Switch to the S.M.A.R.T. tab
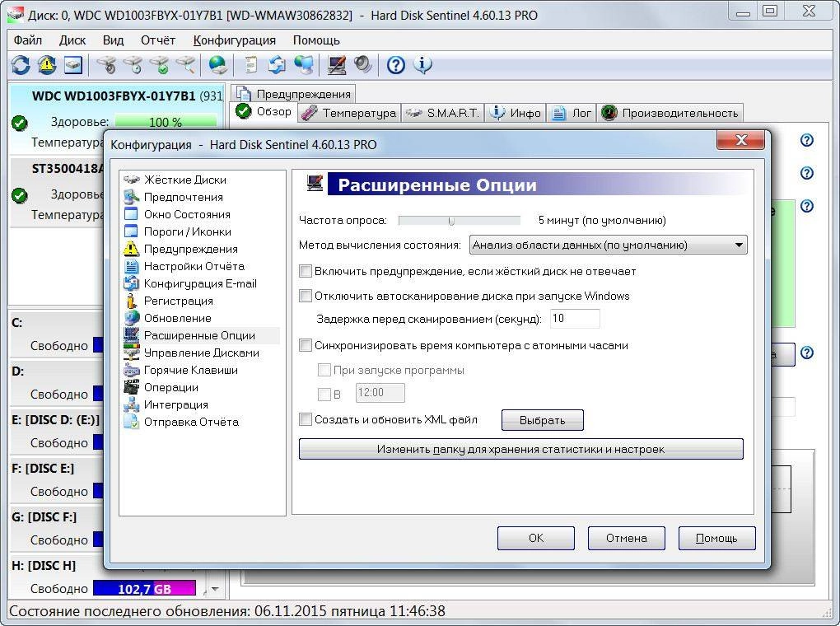 click(442, 113)
